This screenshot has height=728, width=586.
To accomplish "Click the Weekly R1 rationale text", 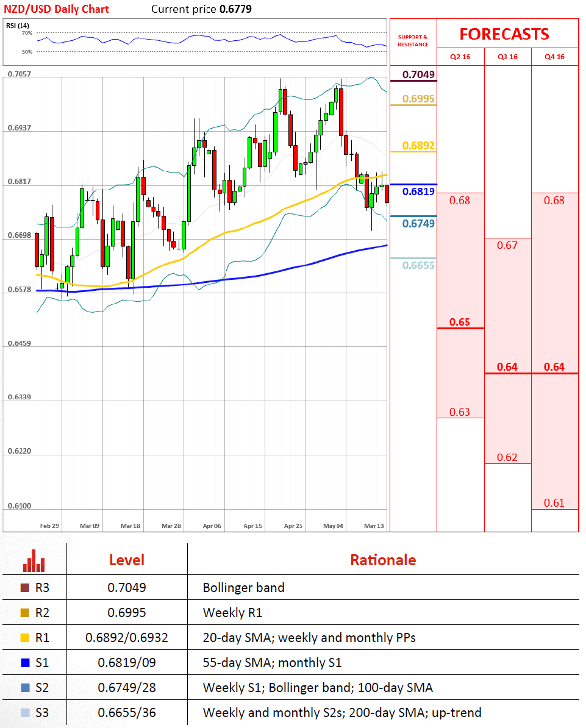I will [233, 613].
